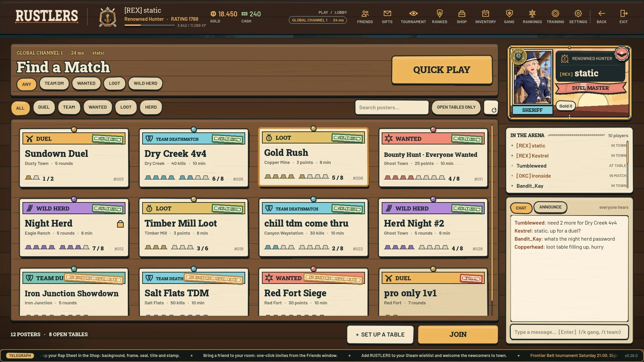Select TEAM DM quick play mode
The image size is (644, 362).
click(x=54, y=83)
